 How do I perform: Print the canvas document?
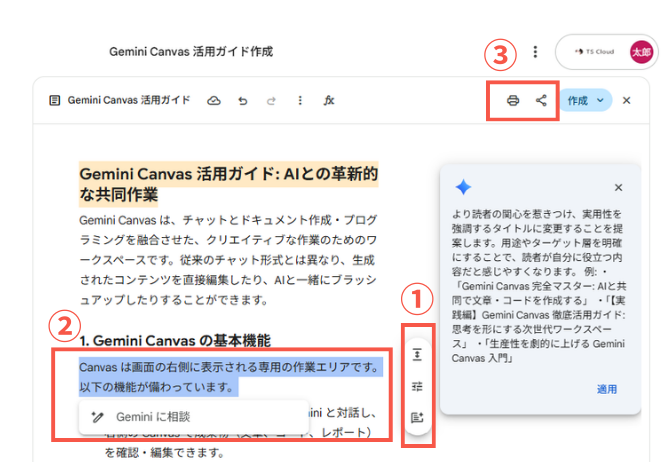[x=513, y=101]
